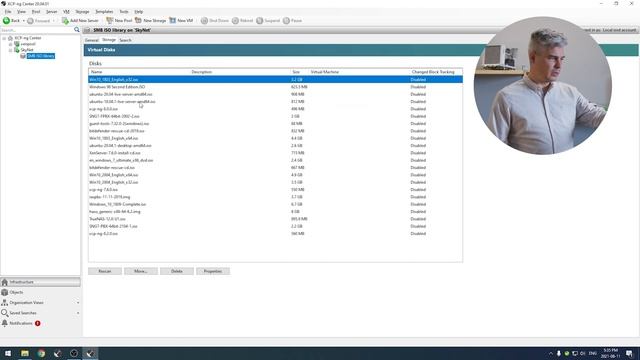Click the New VM toolbar icon

coord(173,20)
